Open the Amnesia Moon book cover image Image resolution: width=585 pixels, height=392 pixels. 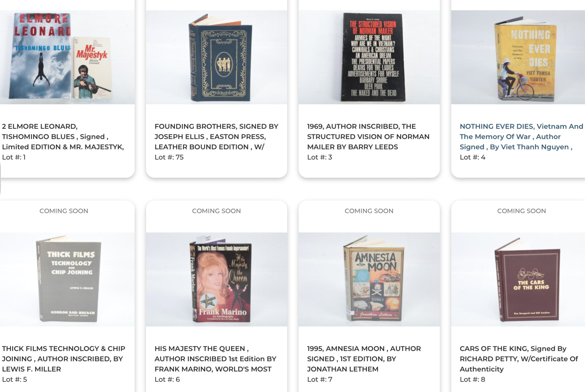coord(369,279)
